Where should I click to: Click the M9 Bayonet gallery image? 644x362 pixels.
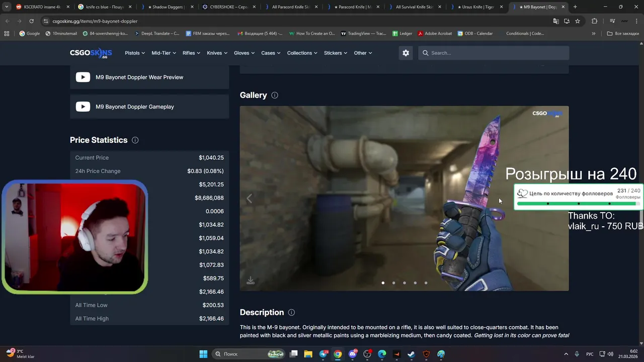coord(404,198)
